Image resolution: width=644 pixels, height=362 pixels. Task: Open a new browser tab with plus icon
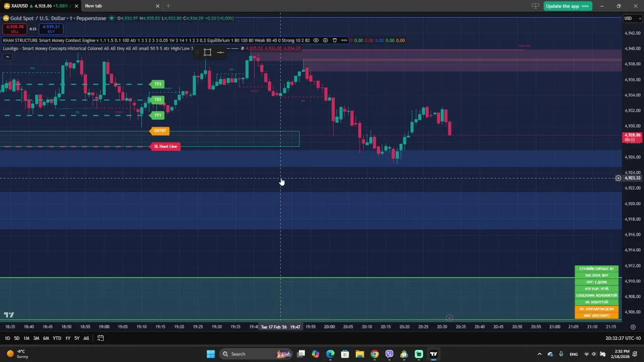168,6
